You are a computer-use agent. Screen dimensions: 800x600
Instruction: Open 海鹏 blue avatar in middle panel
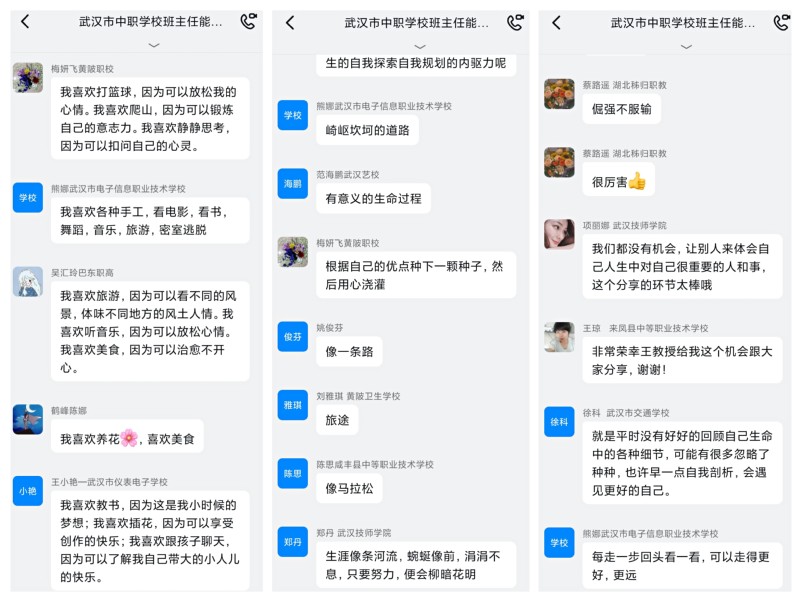pyautogui.click(x=293, y=184)
